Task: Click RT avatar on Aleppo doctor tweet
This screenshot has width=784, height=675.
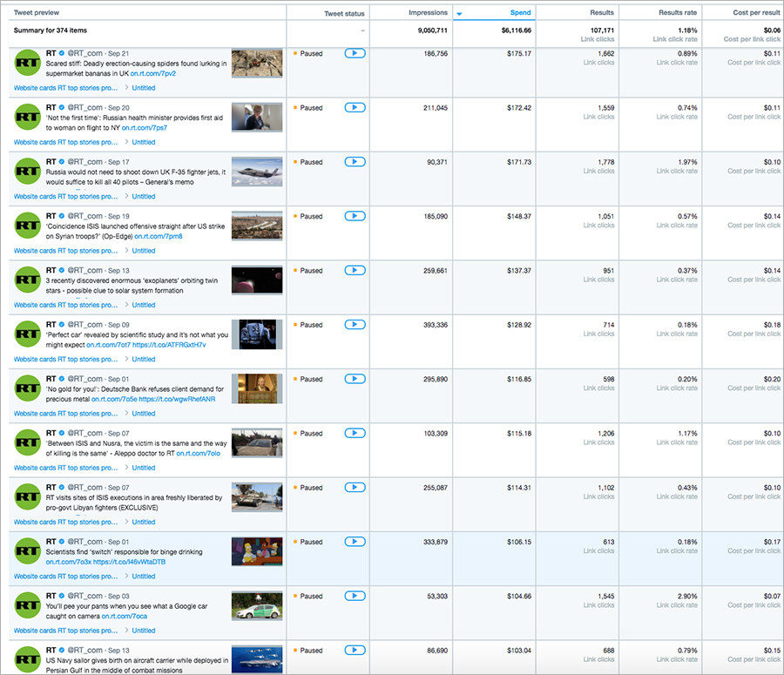Action: pyautogui.click(x=28, y=442)
